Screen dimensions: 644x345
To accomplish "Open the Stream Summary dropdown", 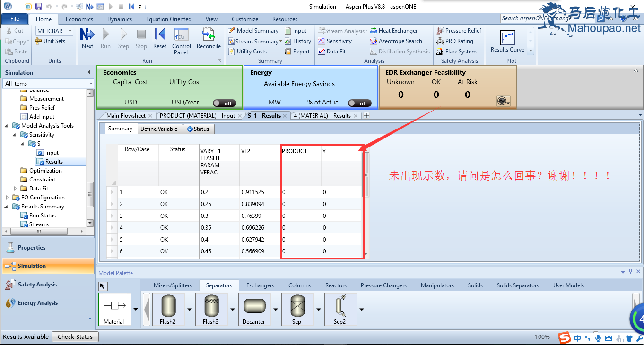I will 281,41.
